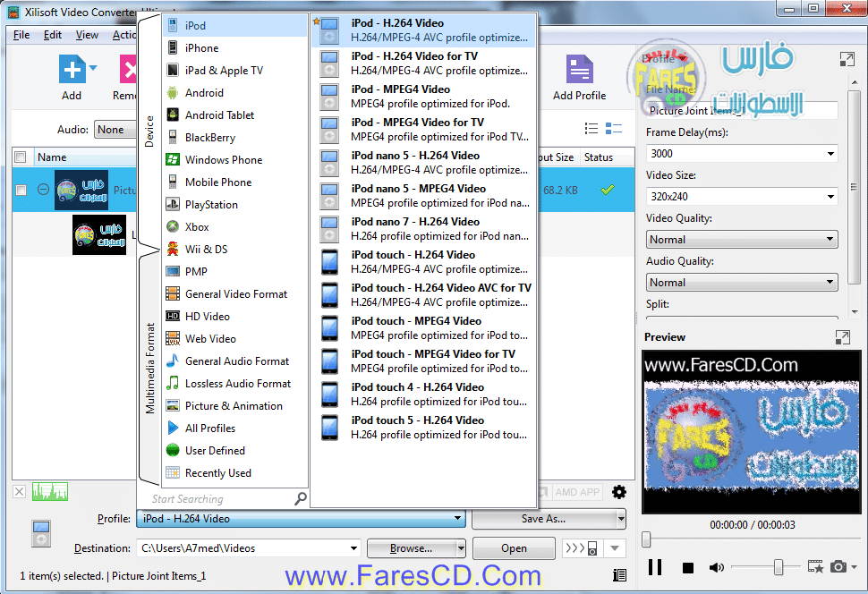This screenshot has width=868, height=594.
Task: Open the Save As dropdown arrow
Action: tap(621, 519)
